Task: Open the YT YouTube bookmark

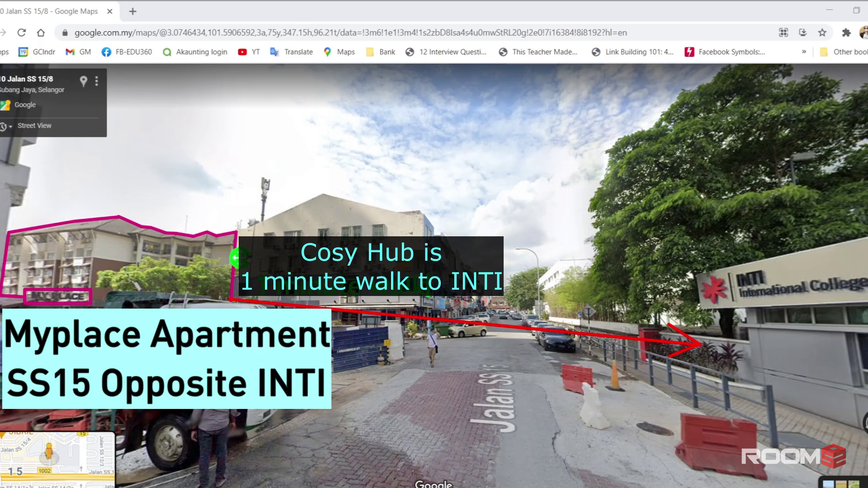Action: tap(249, 52)
